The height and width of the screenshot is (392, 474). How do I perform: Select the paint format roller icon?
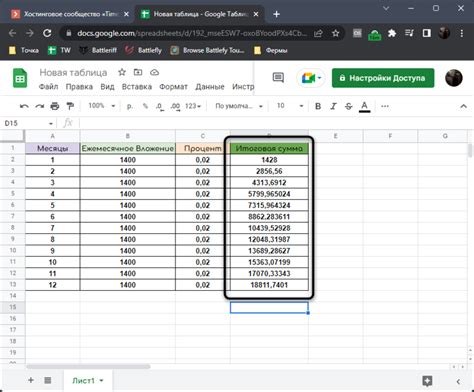(x=70, y=106)
